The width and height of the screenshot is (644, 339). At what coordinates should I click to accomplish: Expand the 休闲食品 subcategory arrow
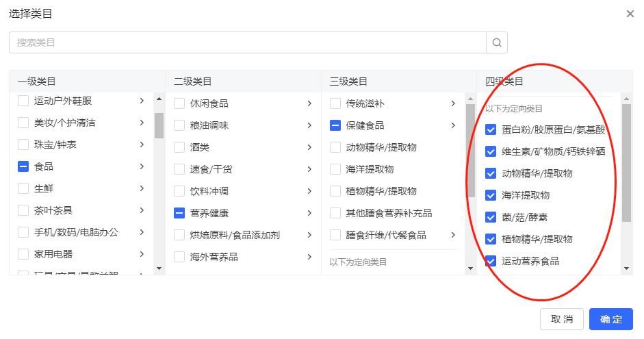(309, 103)
